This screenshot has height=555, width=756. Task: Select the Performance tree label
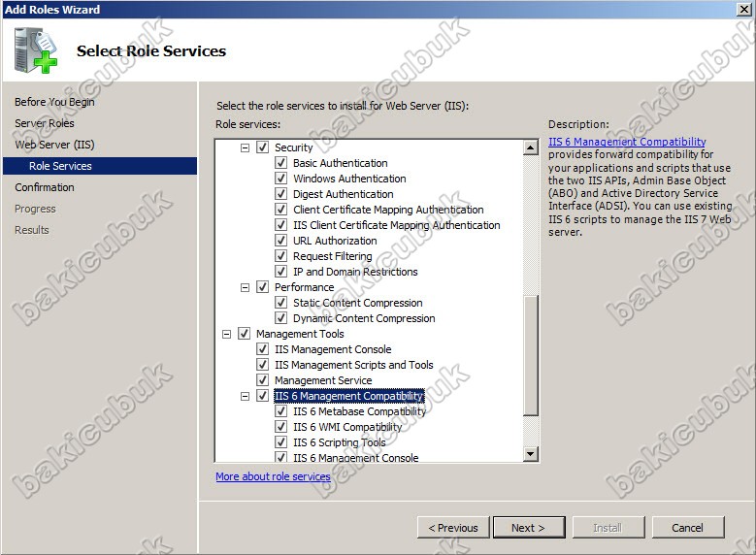304,287
